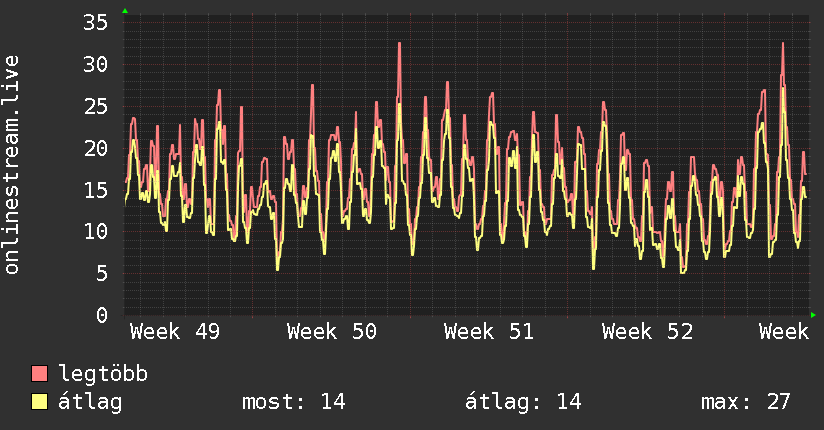Click the 10 y-axis tick label
This screenshot has width=824, height=430.
pyautogui.click(x=95, y=231)
